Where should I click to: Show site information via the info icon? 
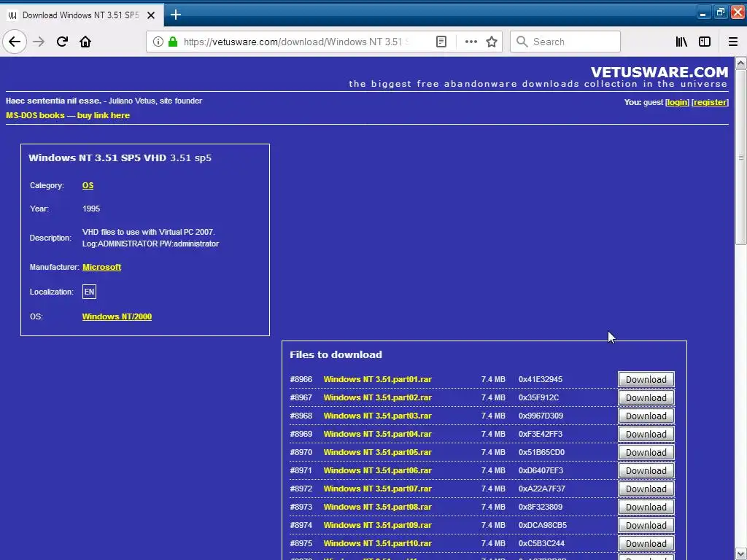coord(158,42)
